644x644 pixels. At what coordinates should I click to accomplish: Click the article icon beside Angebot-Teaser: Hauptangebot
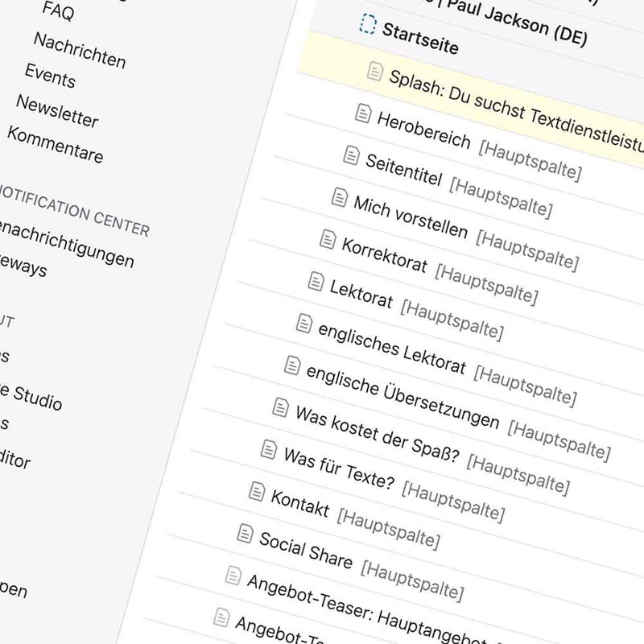[233, 576]
